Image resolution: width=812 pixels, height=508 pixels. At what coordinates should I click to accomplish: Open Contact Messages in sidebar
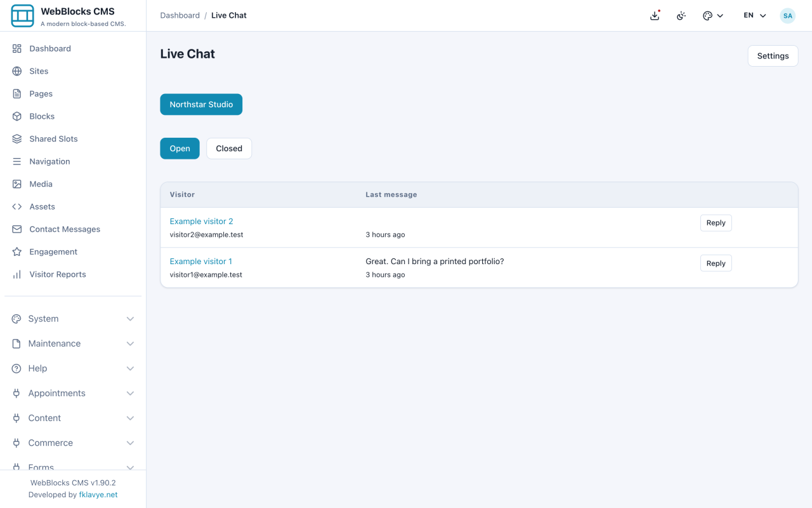click(x=73, y=229)
